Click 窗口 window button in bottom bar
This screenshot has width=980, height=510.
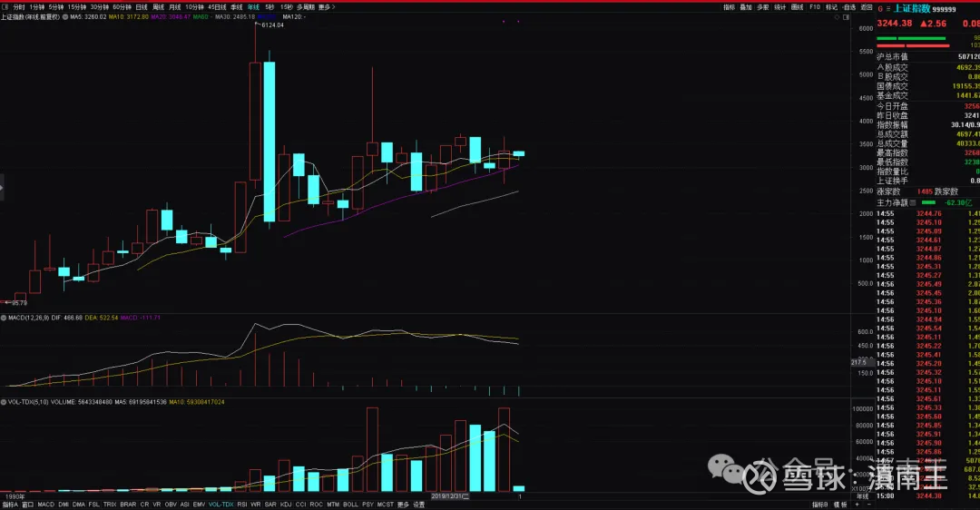(27, 505)
